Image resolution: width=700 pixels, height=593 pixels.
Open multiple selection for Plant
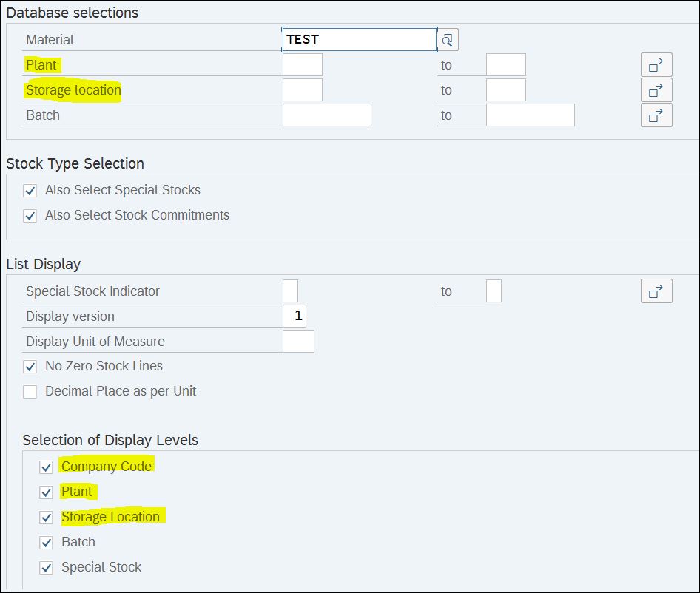(656, 65)
